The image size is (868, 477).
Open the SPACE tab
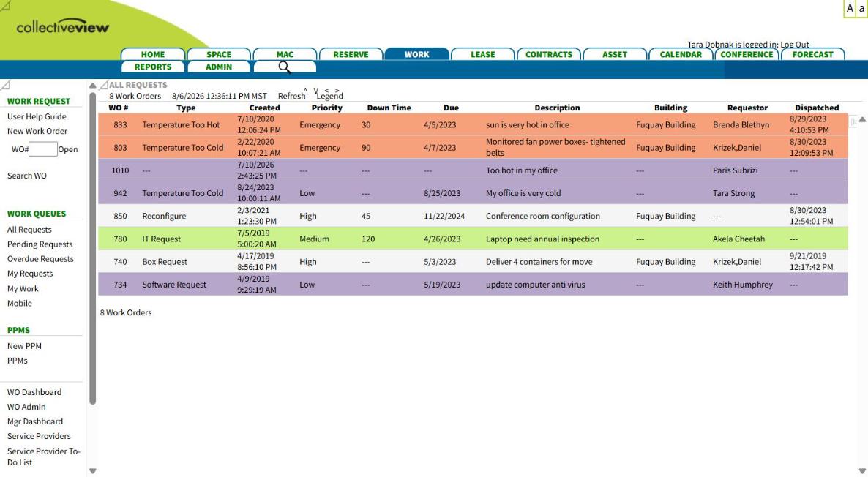[219, 54]
